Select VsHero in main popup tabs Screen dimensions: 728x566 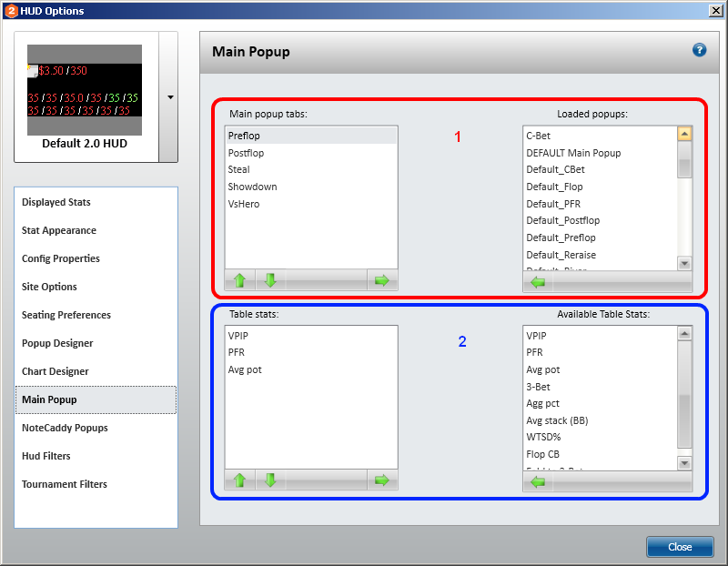click(311, 204)
